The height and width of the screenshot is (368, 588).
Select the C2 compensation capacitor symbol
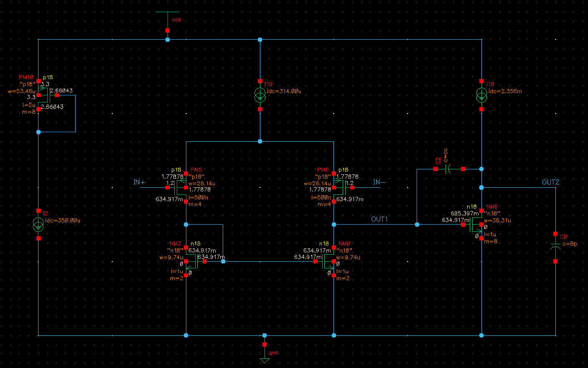pos(449,169)
